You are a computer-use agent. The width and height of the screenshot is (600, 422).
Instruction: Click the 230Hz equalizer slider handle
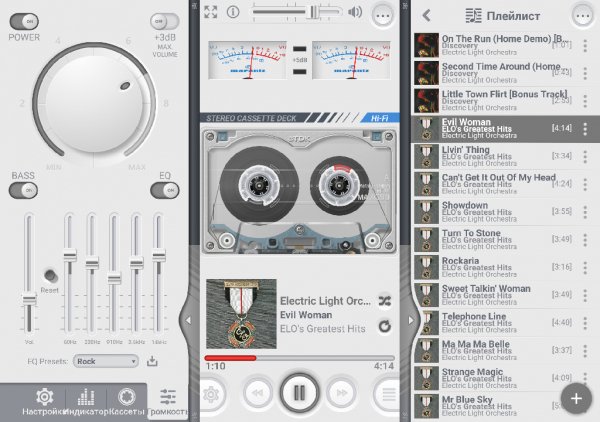pyautogui.click(x=92, y=264)
